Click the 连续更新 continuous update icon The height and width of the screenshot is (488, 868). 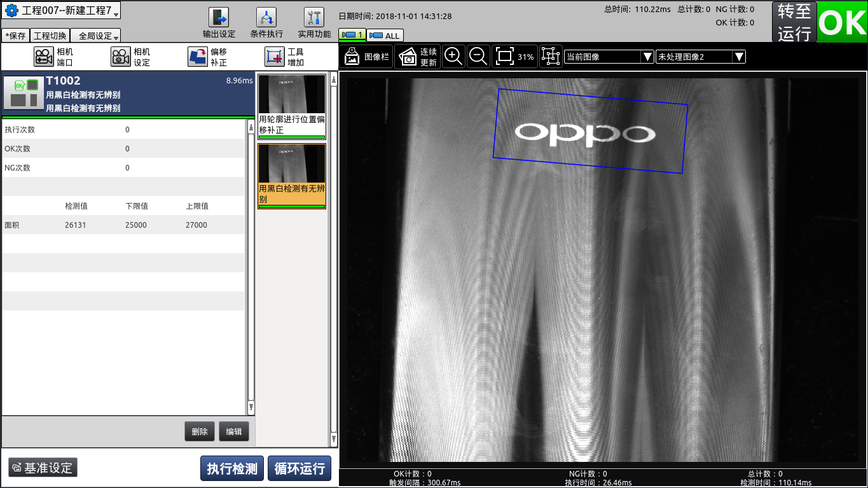(417, 57)
